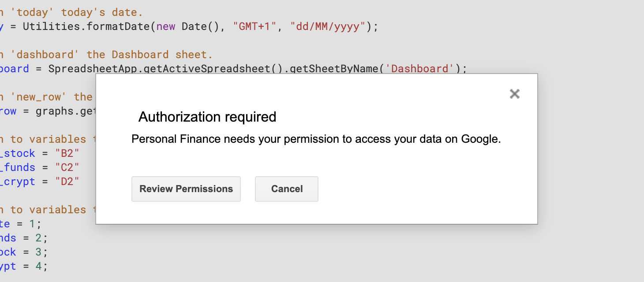Click the Review Permissions button
Viewport: 644px width, 282px height.
[186, 189]
